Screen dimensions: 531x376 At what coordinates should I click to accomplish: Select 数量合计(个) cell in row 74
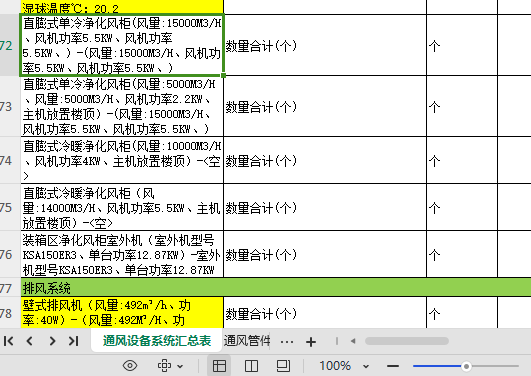(x=325, y=160)
